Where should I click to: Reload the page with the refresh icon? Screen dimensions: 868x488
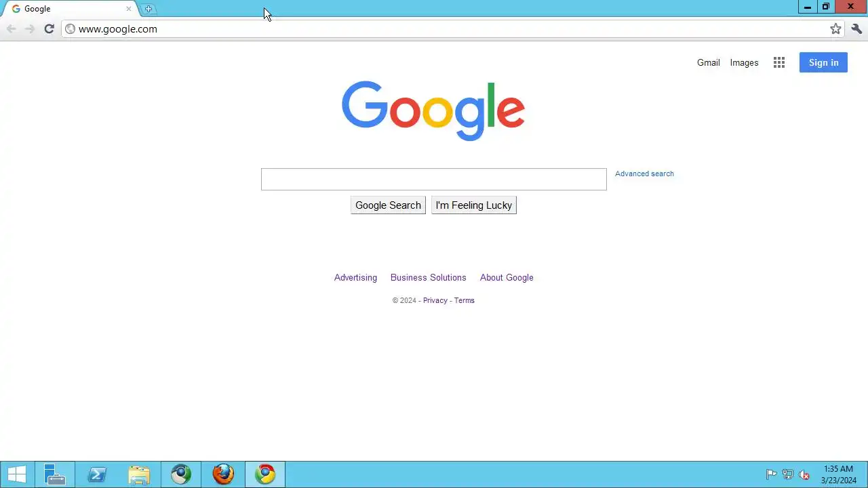coord(49,28)
